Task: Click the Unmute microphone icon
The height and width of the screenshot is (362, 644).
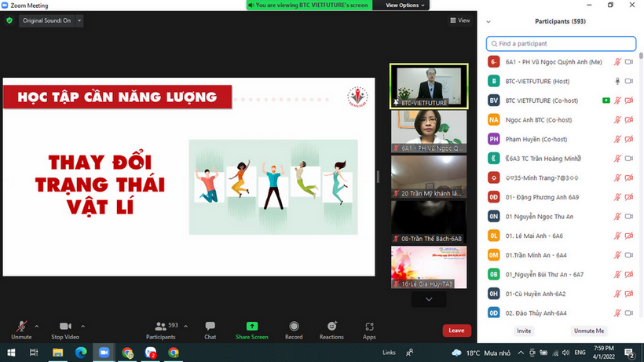Action: [21, 326]
